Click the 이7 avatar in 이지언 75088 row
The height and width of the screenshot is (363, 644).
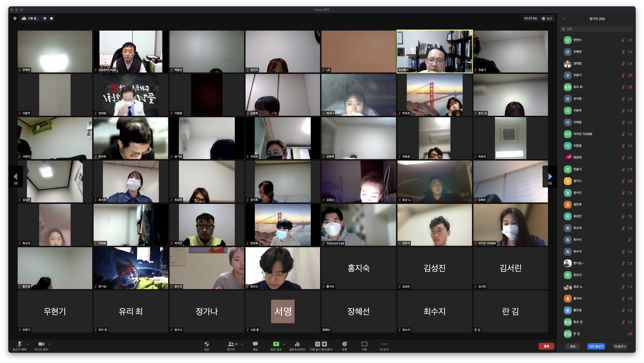[568, 134]
